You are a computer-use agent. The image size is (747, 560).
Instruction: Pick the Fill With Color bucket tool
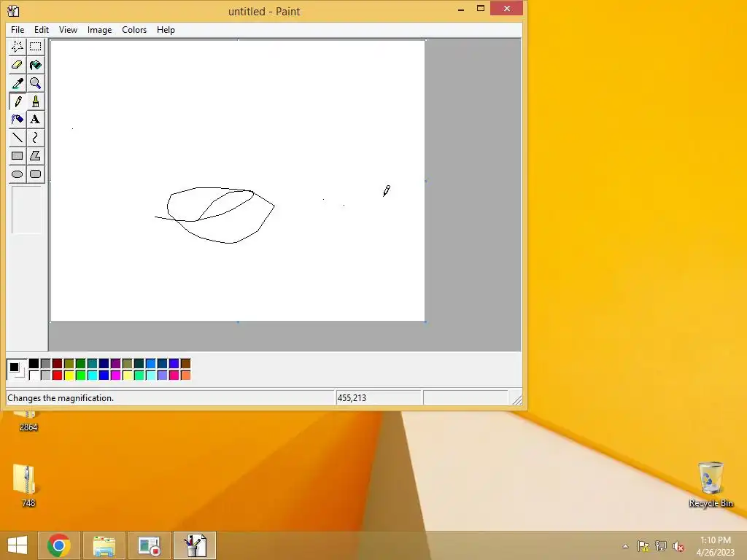click(x=35, y=65)
